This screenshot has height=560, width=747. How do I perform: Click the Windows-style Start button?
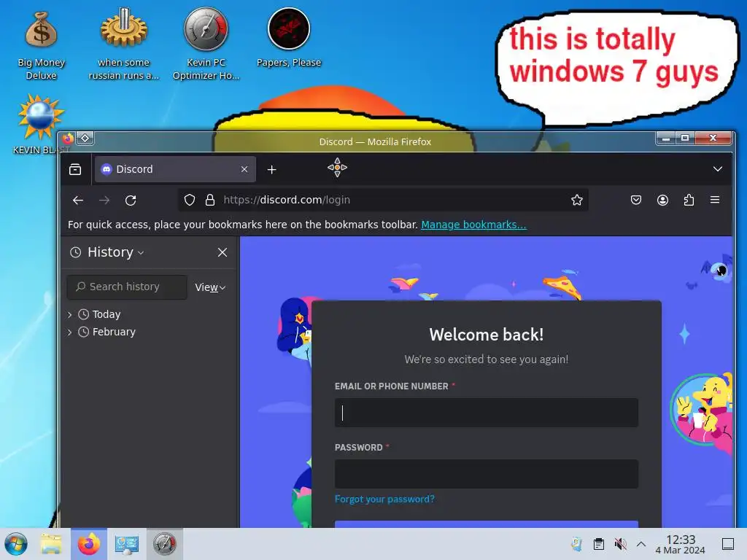tap(16, 544)
